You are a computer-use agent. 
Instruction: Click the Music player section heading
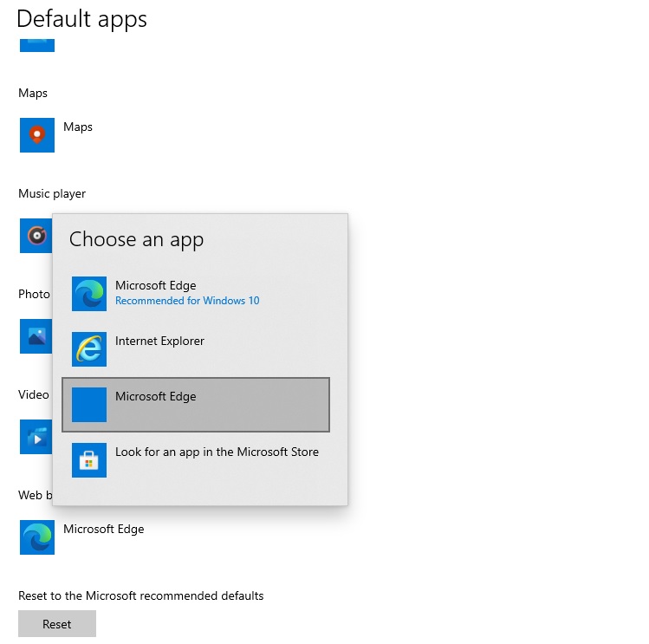click(52, 194)
